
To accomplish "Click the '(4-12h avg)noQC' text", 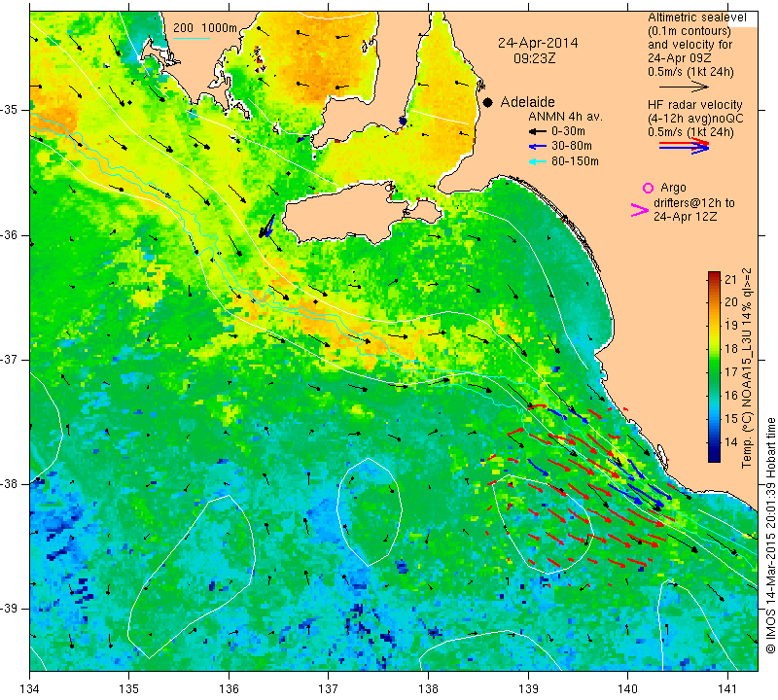I will (x=695, y=119).
